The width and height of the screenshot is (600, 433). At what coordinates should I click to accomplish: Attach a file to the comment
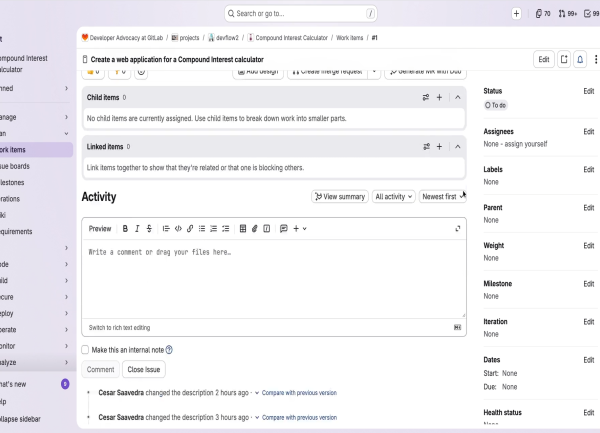click(254, 229)
